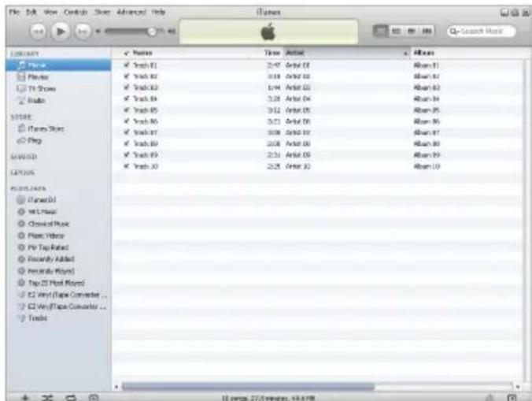The image size is (532, 401).
Task: Uncheck the checkbox for Track 01
Action: (x=127, y=65)
